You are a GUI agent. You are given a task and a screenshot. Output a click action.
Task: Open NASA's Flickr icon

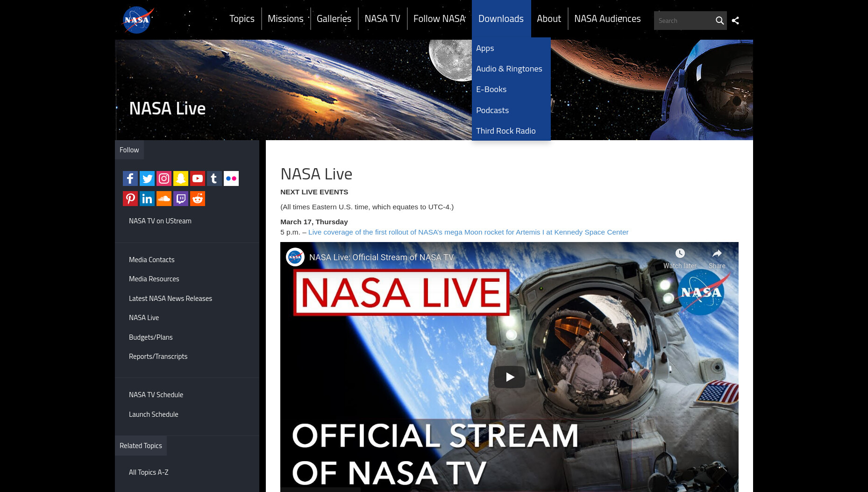pyautogui.click(x=231, y=178)
